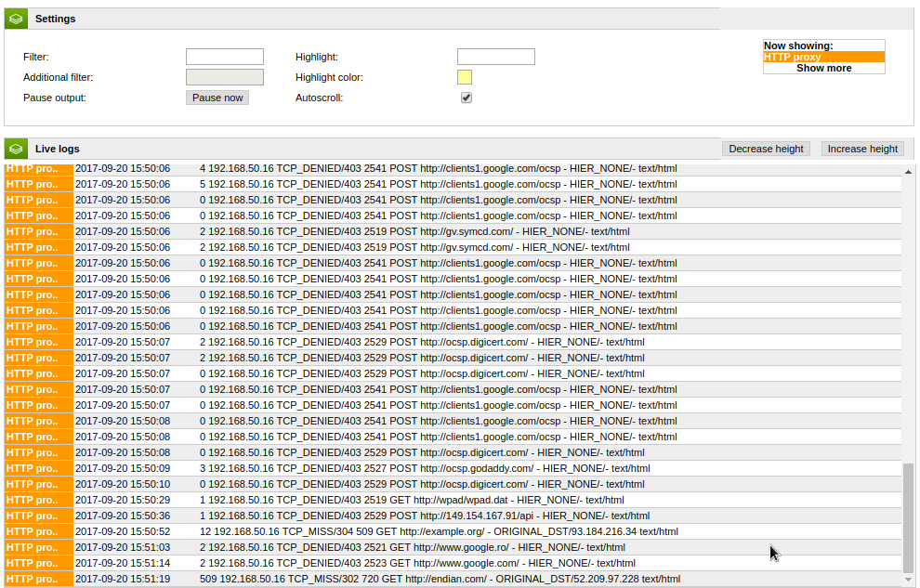Select the example.org log entry
Viewport: 920px width, 588px height.
(x=439, y=531)
